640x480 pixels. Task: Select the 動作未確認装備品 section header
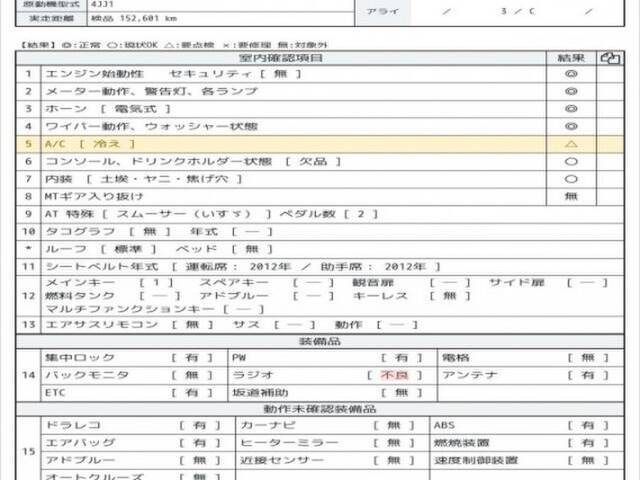click(320, 409)
